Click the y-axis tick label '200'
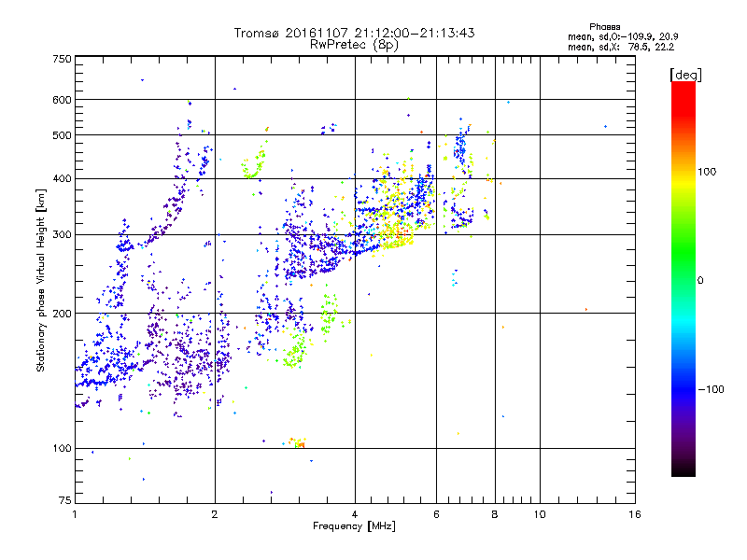Viewport: 747px width, 560px height. [x=62, y=314]
